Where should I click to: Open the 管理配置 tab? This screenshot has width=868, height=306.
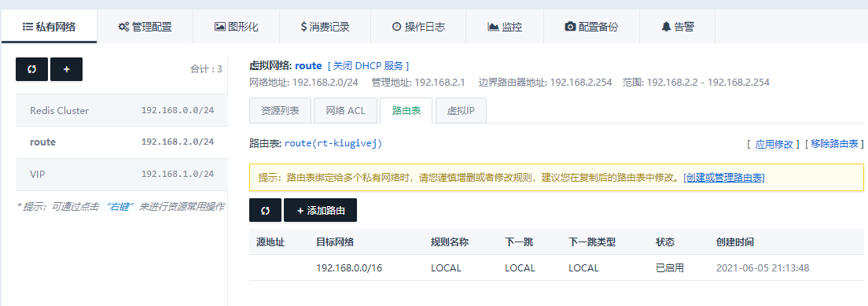pos(145,27)
